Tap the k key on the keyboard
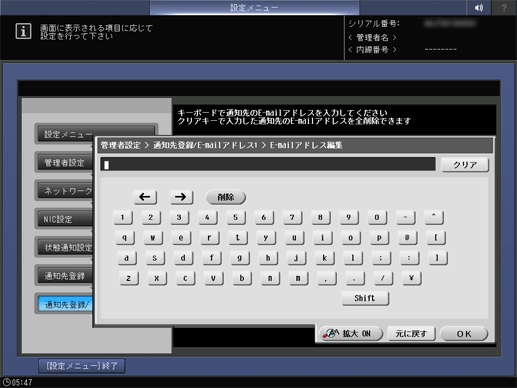517x388 pixels. click(324, 258)
